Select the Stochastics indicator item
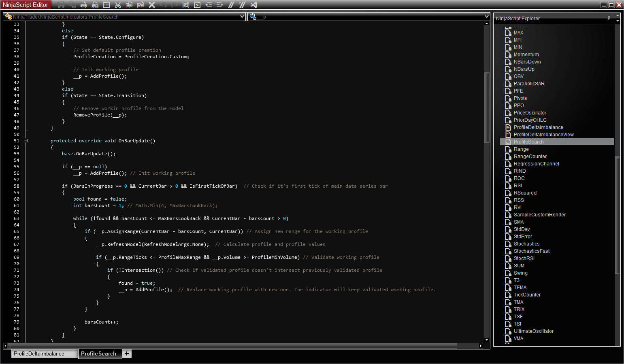 (526, 243)
